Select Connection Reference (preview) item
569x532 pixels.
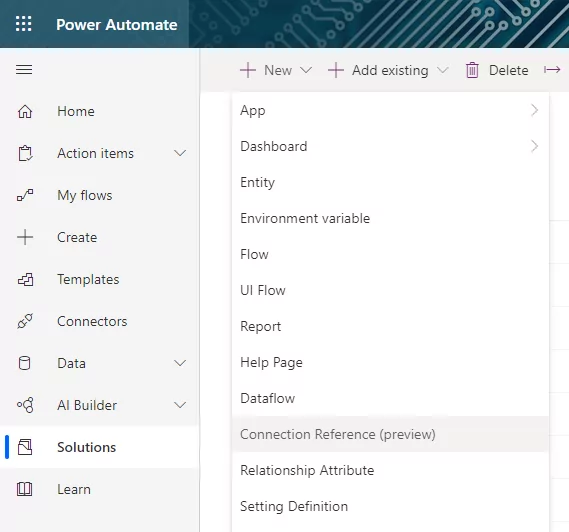(390, 434)
